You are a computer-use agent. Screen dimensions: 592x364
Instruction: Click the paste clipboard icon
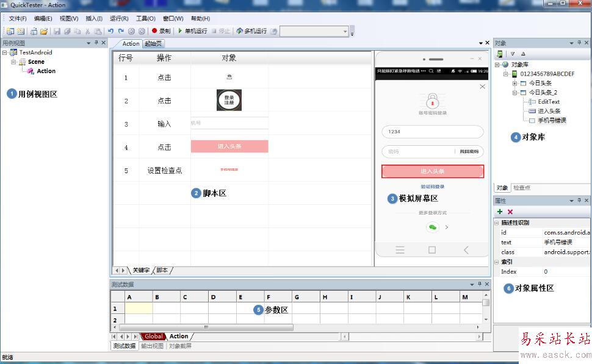click(98, 31)
